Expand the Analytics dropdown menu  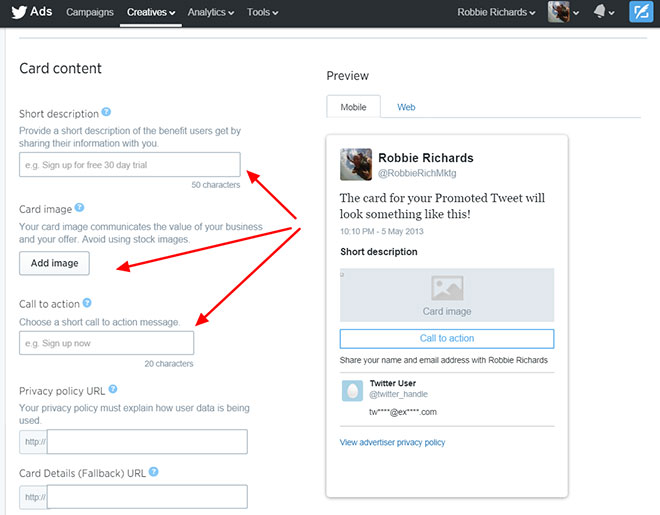(x=210, y=13)
